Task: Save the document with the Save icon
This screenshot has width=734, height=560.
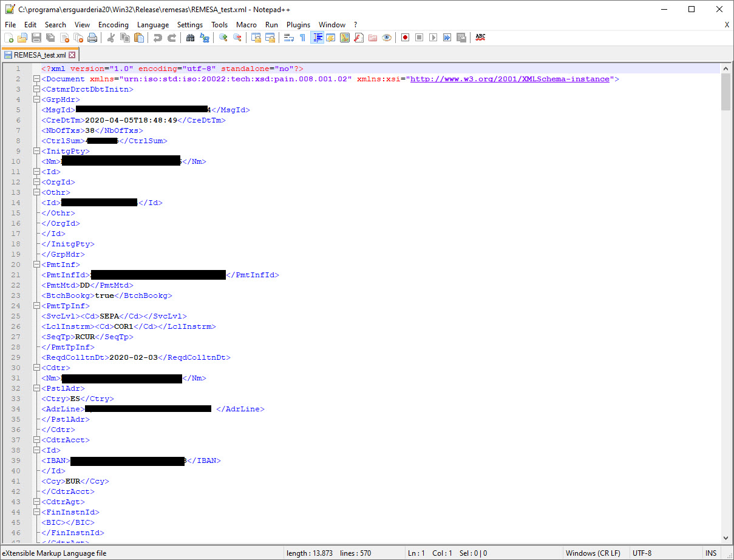Action: tap(36, 38)
